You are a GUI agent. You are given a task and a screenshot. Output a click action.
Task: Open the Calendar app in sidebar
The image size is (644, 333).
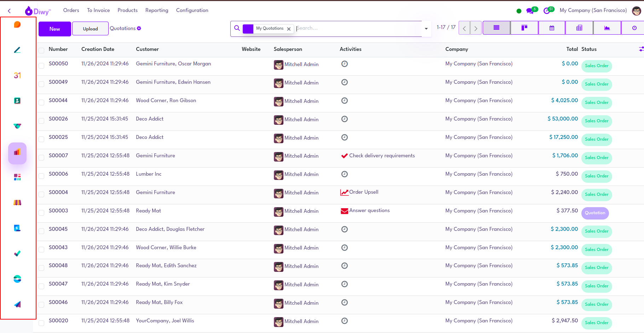[x=17, y=75]
